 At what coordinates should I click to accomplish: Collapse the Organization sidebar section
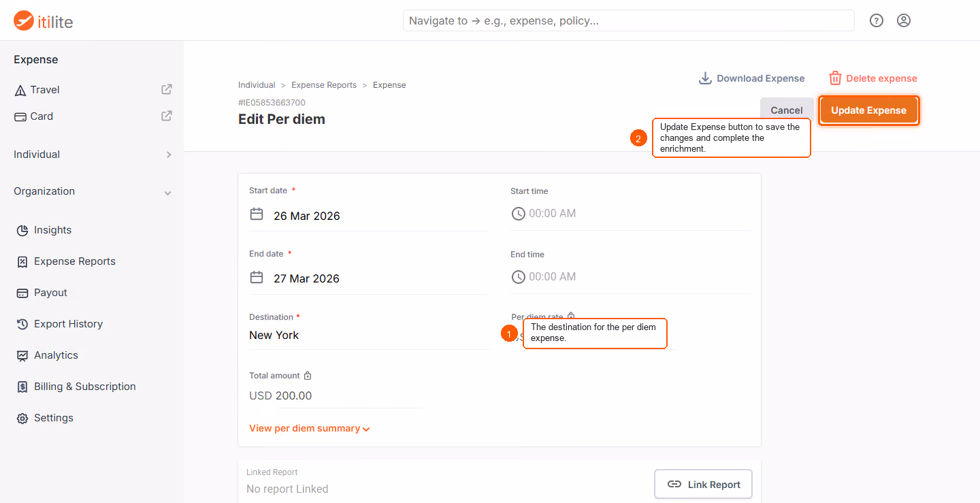[92, 191]
